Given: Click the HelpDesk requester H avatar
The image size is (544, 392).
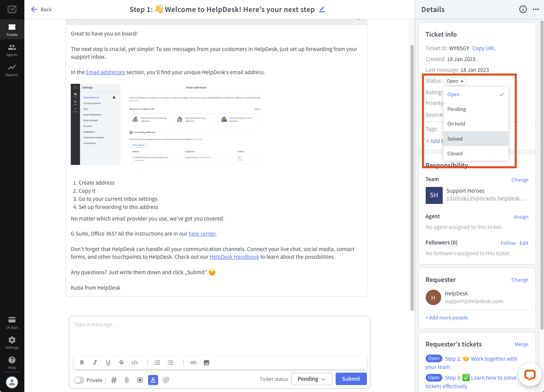Looking at the screenshot, I should click(433, 297).
